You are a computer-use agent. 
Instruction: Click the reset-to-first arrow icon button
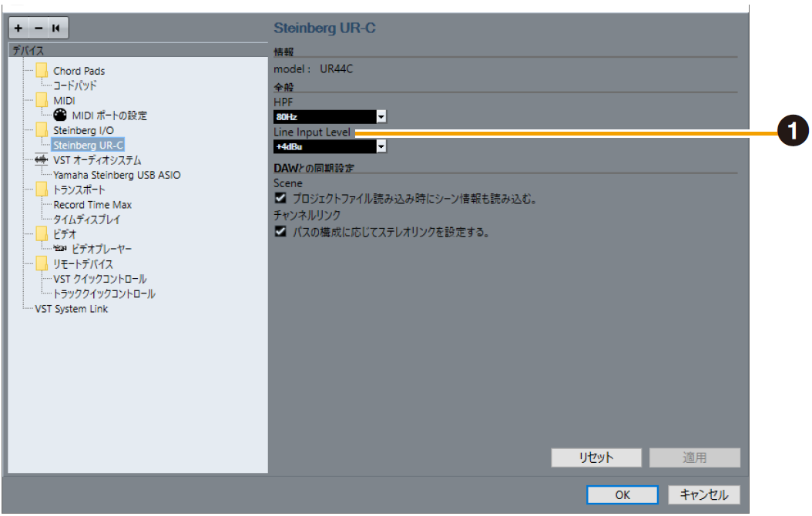click(x=57, y=28)
